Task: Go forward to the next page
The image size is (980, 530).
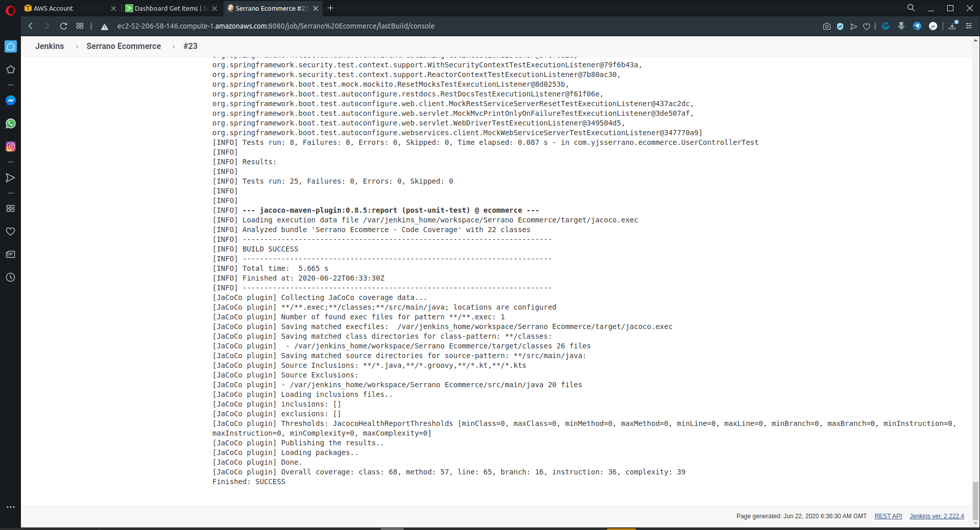Action: (x=47, y=26)
